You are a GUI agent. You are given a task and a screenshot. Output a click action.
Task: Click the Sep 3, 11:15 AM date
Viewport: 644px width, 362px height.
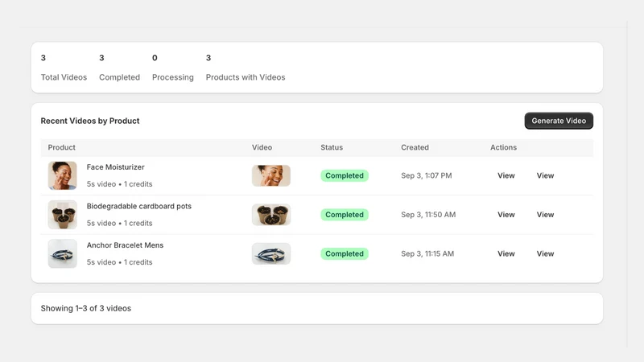coord(427,253)
